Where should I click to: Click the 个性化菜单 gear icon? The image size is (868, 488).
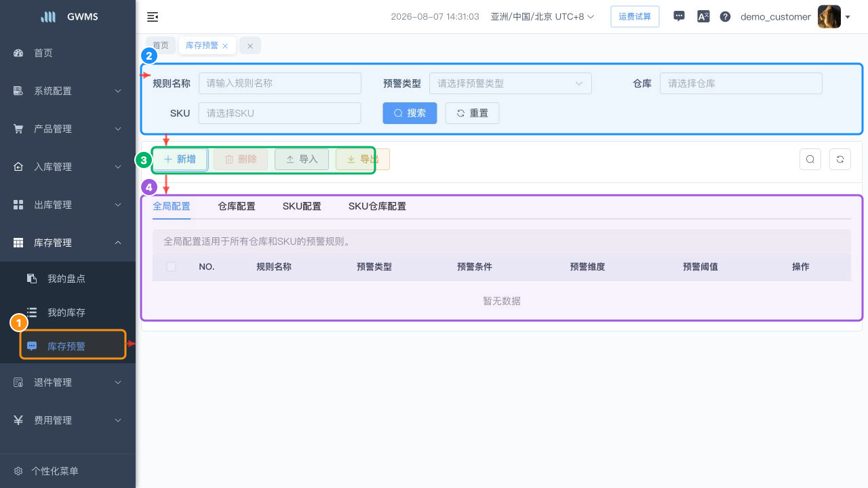coord(18,471)
